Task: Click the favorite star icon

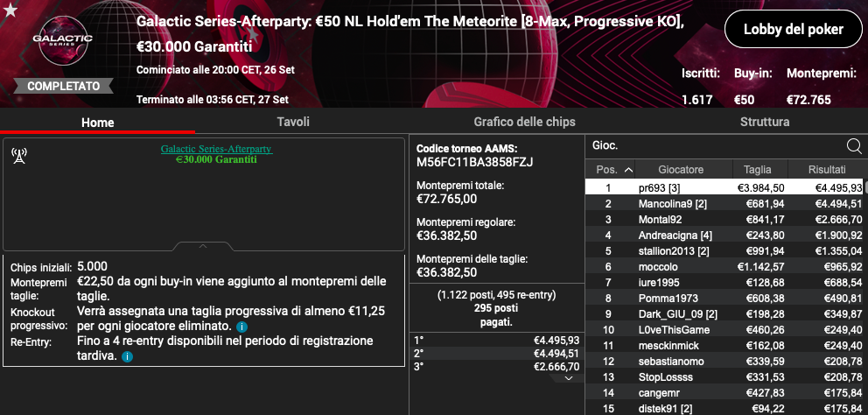Action: [10, 11]
